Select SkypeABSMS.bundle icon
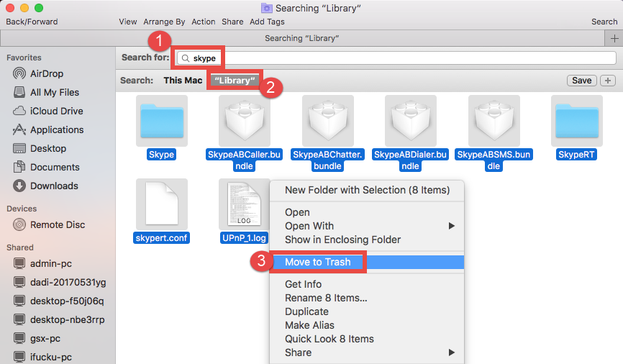 494,121
